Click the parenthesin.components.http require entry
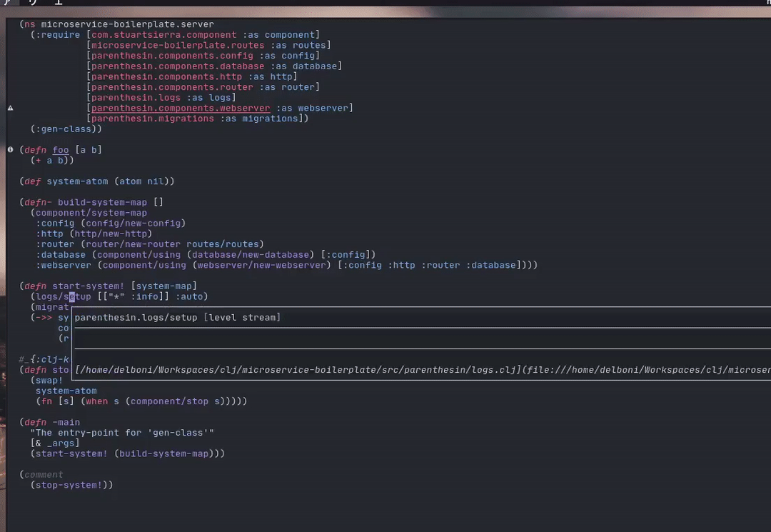 click(x=166, y=76)
